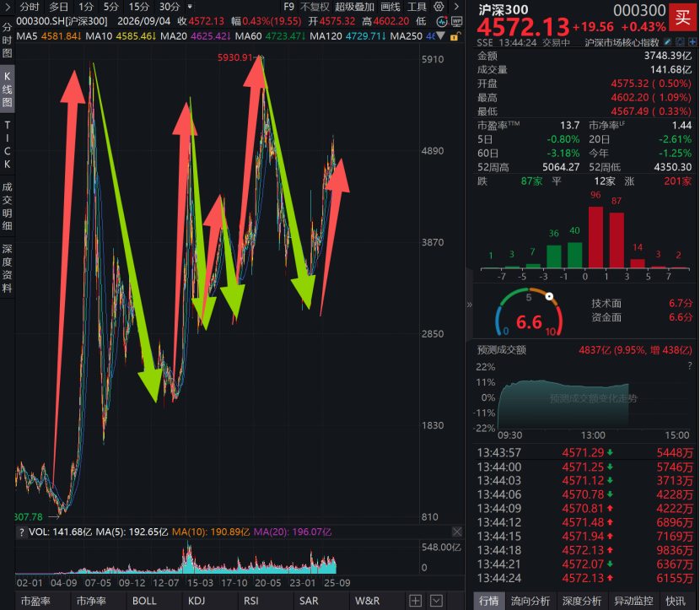Screen dimensions: 700x610
Task: Click the question mark beside 预测成交额
Action: [689, 366]
